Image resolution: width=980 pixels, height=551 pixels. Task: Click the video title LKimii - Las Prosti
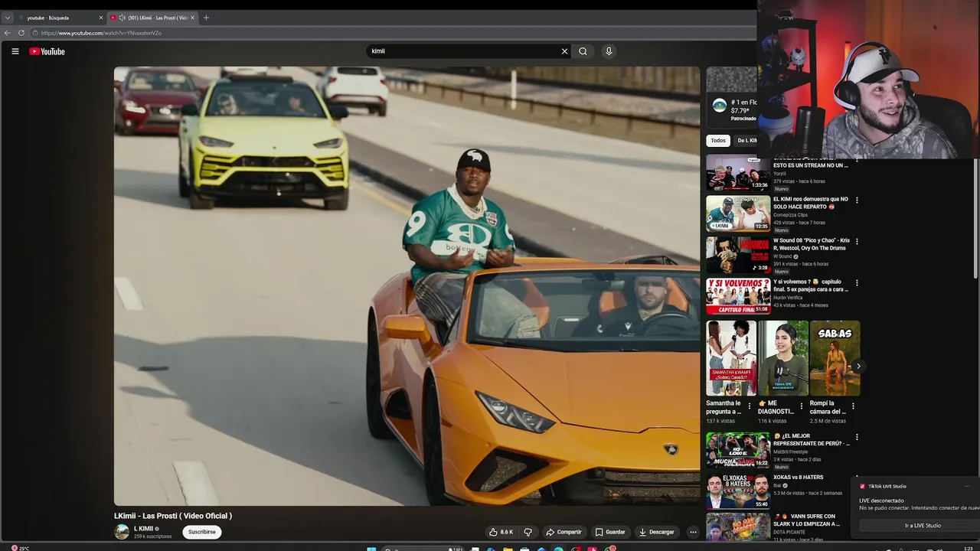click(x=173, y=516)
